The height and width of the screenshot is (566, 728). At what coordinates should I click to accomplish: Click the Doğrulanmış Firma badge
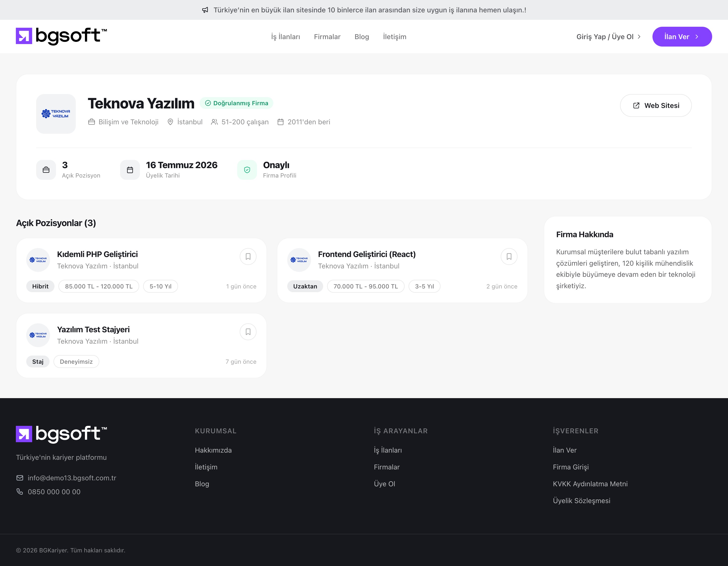tap(236, 103)
